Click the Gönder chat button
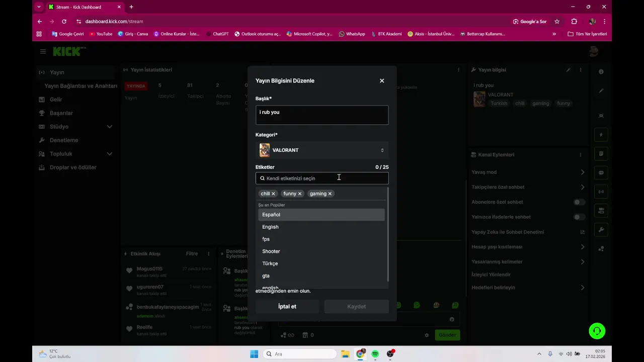644x362 pixels. click(x=447, y=335)
